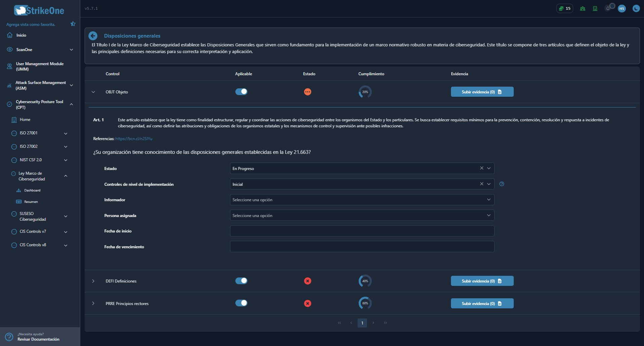Open ISO 27002 menu item
Image resolution: width=644 pixels, height=346 pixels.
coord(29,146)
